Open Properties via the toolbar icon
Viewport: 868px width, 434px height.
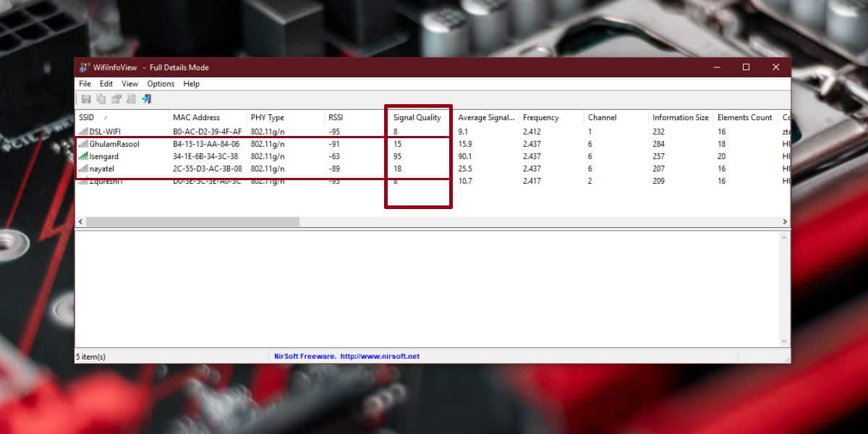116,99
